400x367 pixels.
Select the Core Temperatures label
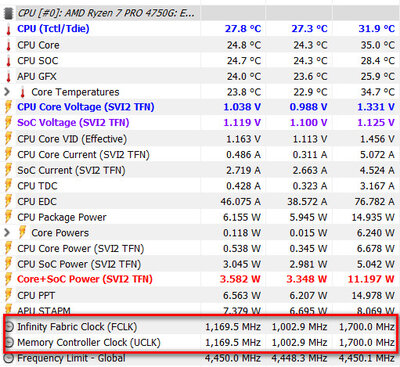pos(75,92)
